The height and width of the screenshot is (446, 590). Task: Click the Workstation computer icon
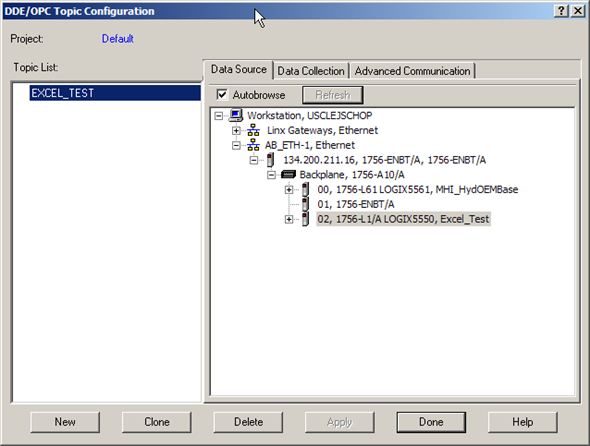point(236,115)
